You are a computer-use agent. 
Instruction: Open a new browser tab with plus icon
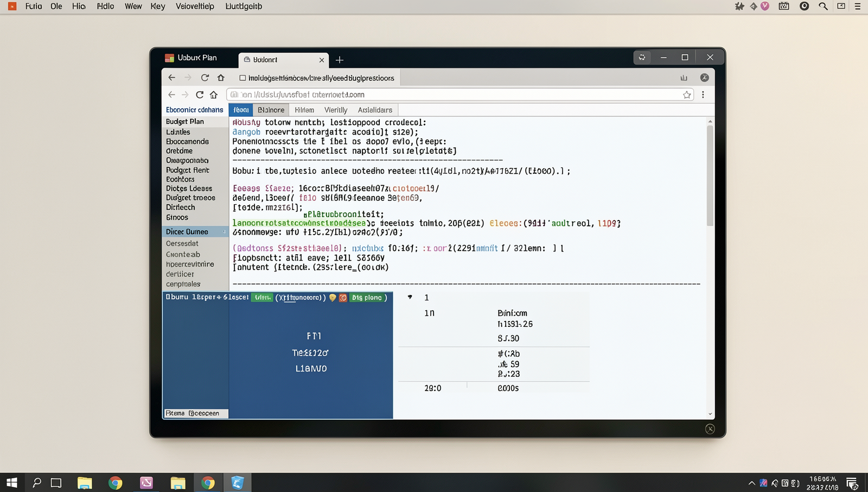[x=340, y=60]
